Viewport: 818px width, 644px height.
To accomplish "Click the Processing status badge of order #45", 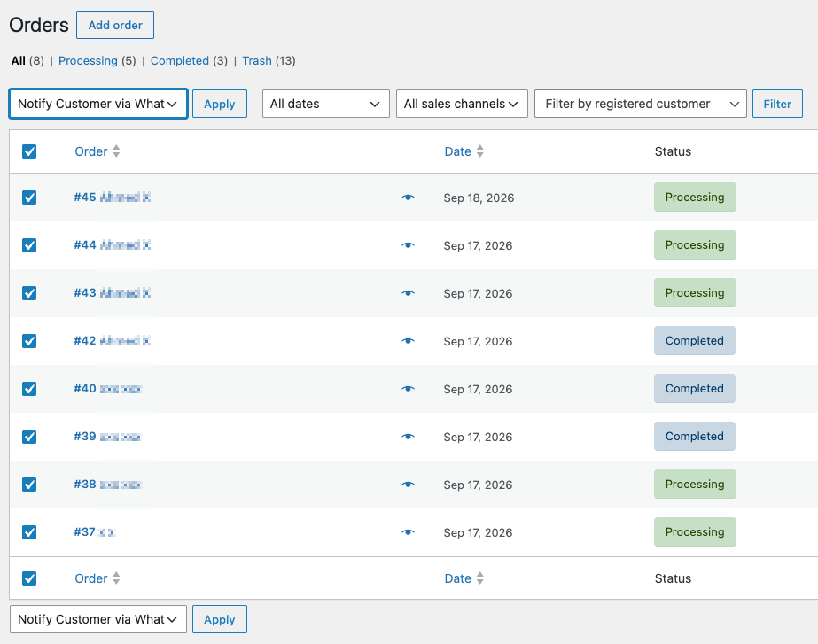I will point(695,198).
